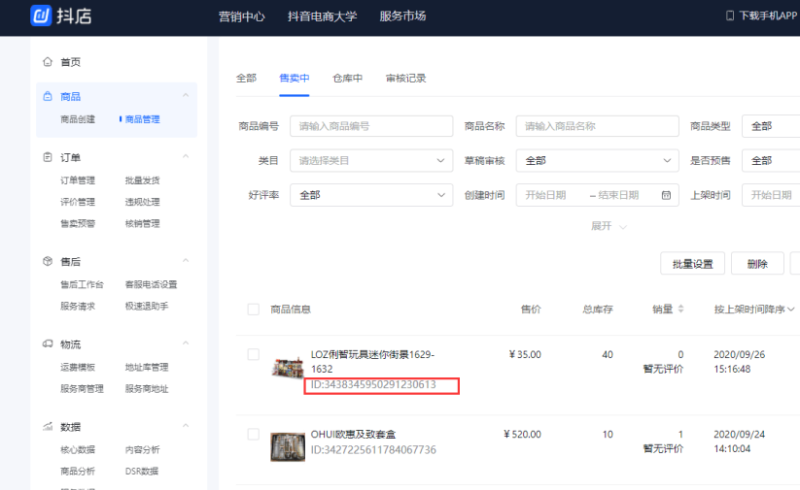Click the 售后 section icon in sidebar

[x=47, y=262]
